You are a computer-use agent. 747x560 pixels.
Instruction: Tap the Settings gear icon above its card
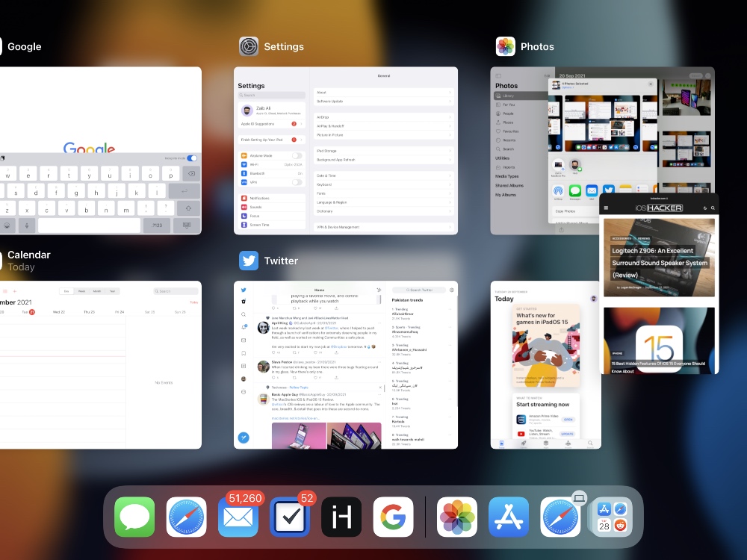(249, 46)
